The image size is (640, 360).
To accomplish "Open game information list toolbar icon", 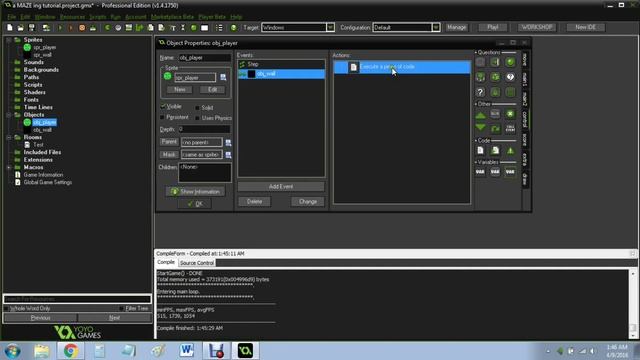I will tap(219, 27).
